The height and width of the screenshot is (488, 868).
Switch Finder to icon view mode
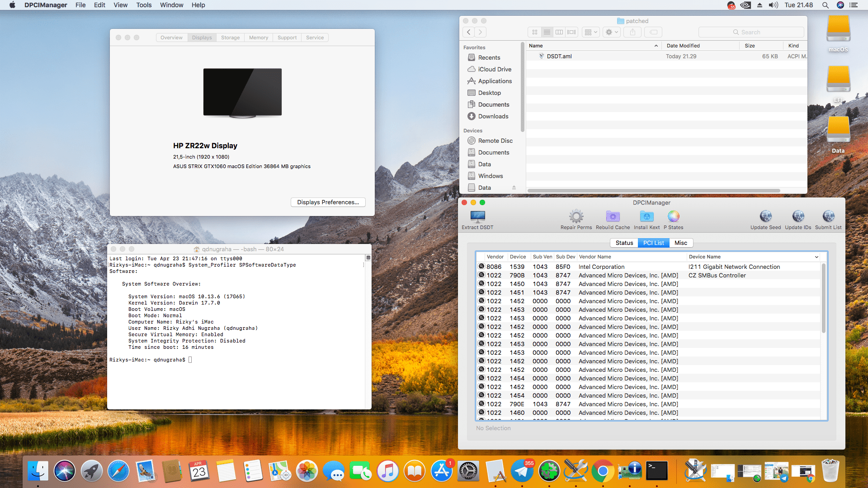tap(535, 32)
